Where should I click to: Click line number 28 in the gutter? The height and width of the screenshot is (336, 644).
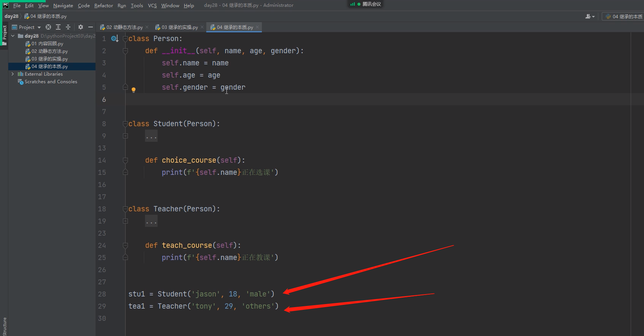102,294
